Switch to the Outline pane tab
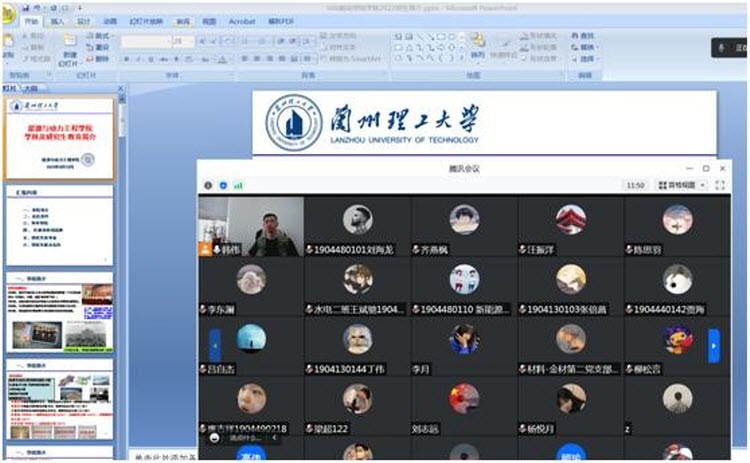750x463 pixels. pos(31,87)
